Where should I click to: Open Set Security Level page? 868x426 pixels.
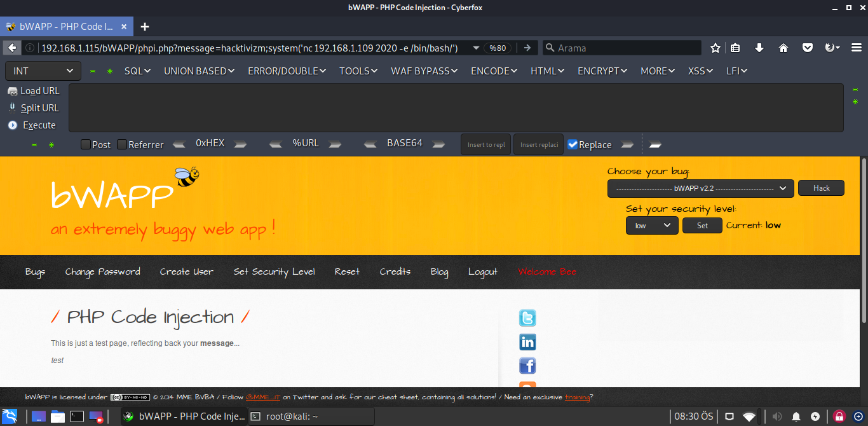click(x=275, y=272)
